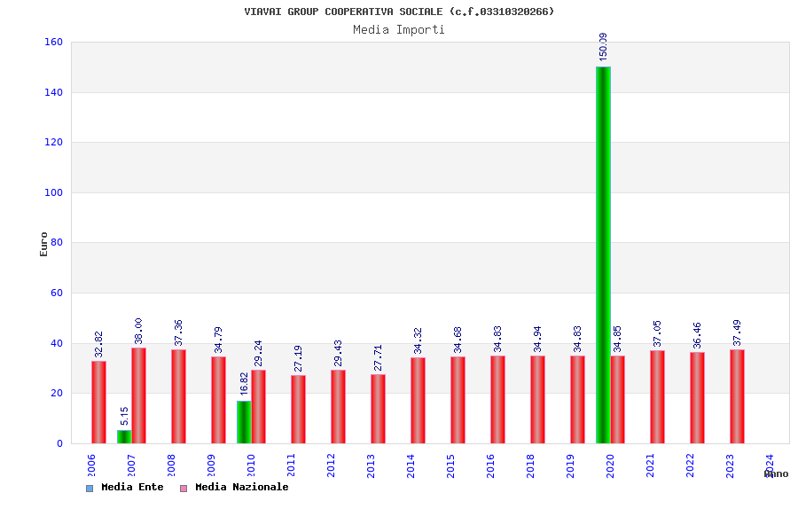Click the 2009 x-axis year label
798x532 pixels.
point(211,465)
